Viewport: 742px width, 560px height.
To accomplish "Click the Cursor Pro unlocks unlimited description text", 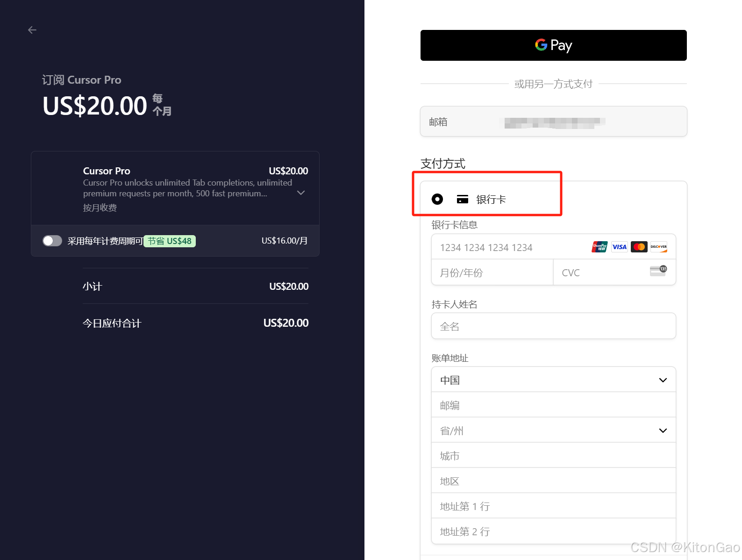I will coord(187,188).
